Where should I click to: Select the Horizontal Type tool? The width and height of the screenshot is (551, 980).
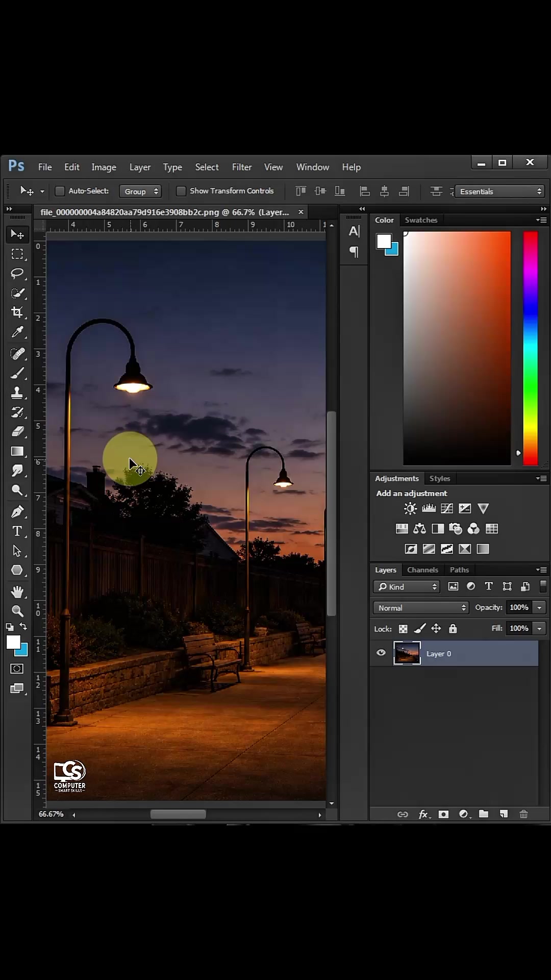(x=17, y=531)
